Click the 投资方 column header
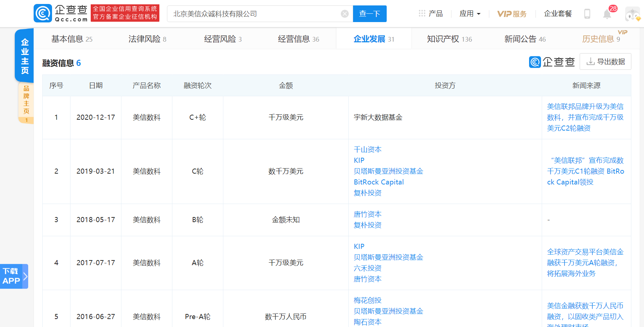Screen dimensions: 644x327 [x=445, y=85]
